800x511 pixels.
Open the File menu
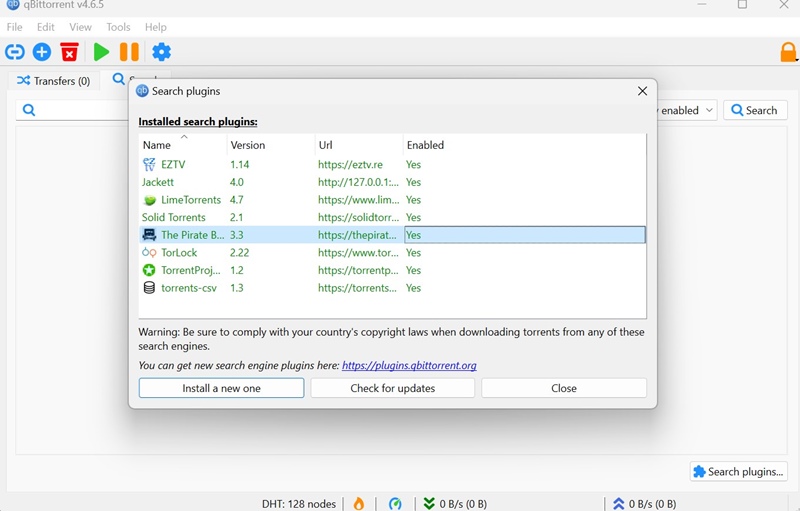tap(14, 27)
